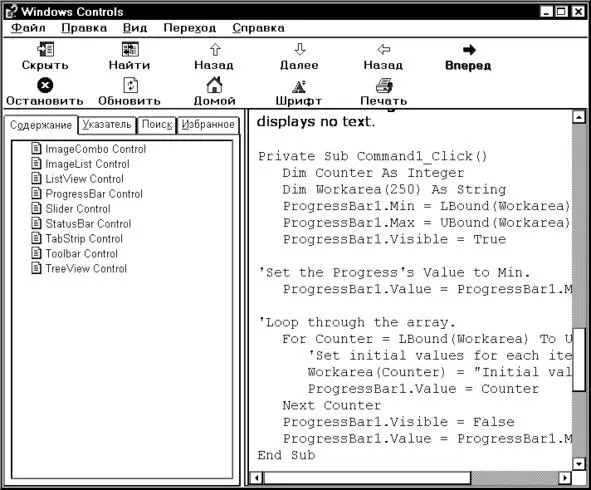The height and width of the screenshot is (490, 591).
Task: Click the Windows Controls title bar help icon
Action: pos(11,12)
